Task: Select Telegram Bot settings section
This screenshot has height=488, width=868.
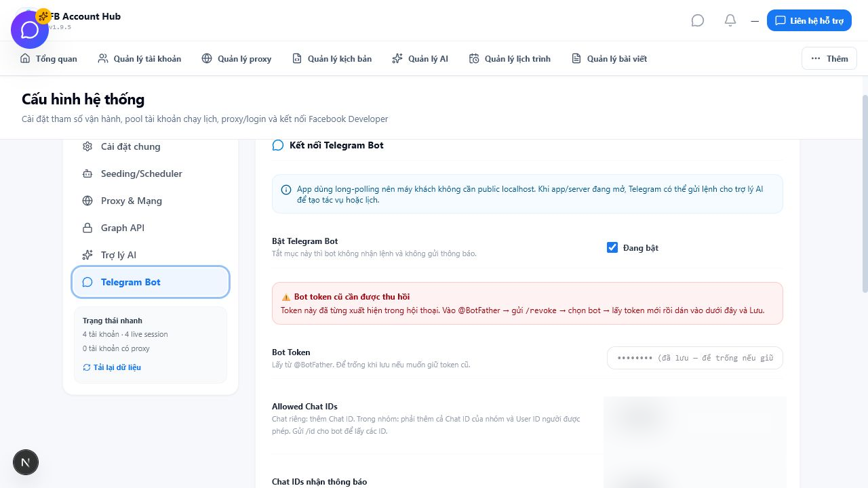Action: [151, 282]
